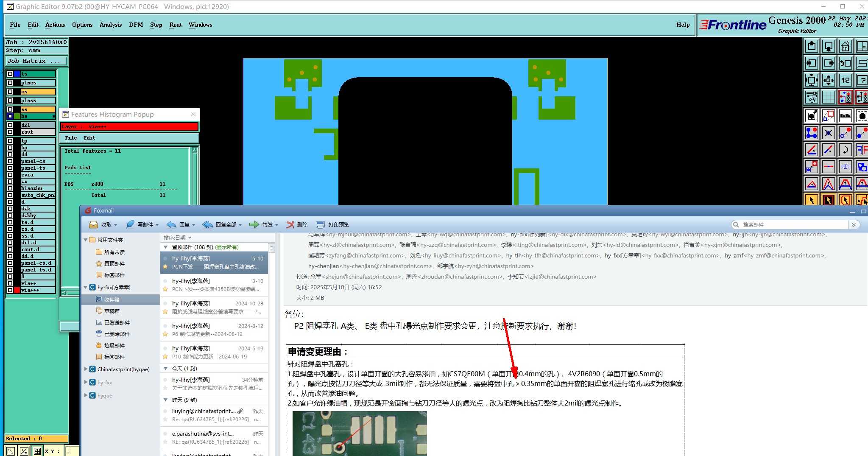Click 显示所有 link in pinned mail header
The height and width of the screenshot is (456, 868).
point(227,247)
